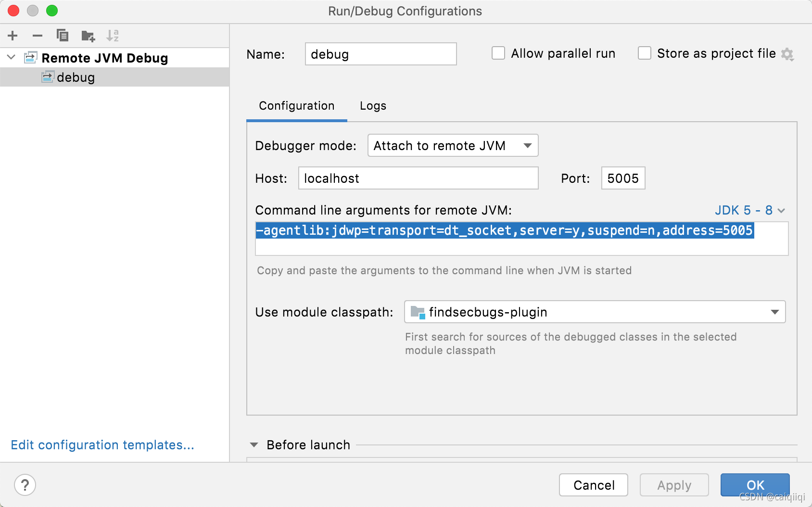This screenshot has height=507, width=812.
Task: Click the gray minimize window button
Action: [33, 11]
